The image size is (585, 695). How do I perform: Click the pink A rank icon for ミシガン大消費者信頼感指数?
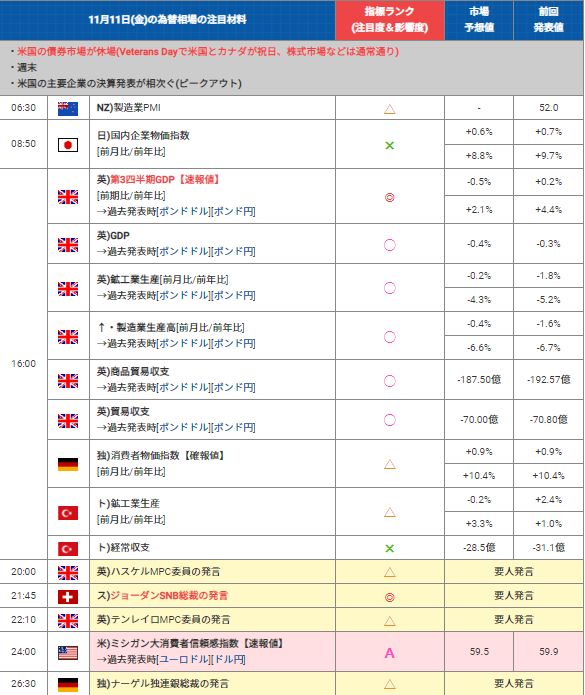(x=390, y=652)
